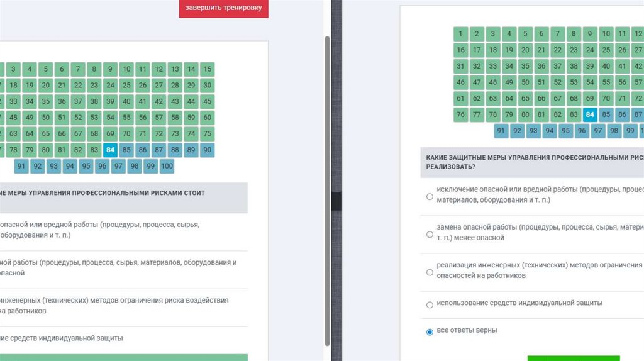Pick radio option "исключение опасной или вредной работы"
The image size is (644, 361).
[x=430, y=196]
